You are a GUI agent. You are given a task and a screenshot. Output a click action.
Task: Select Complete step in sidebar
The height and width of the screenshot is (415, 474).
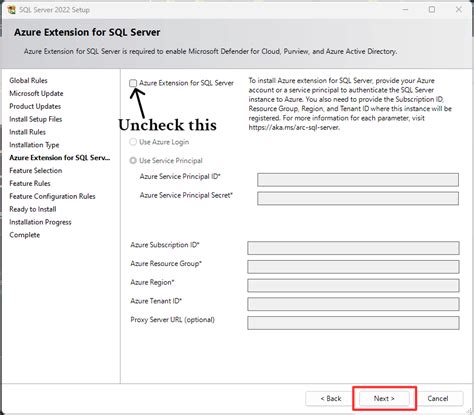25,235
